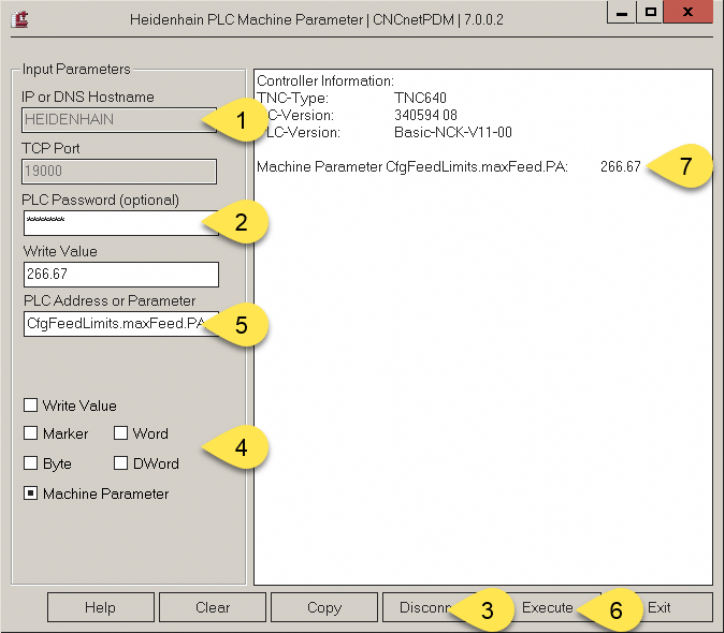Check the Word option
The width and height of the screenshot is (724, 633).
click(121, 434)
